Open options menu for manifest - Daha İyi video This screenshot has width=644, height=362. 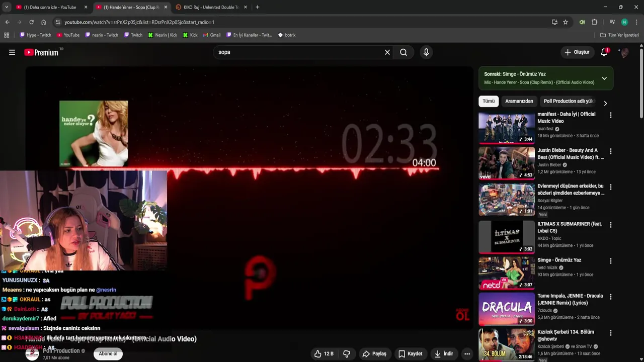(x=611, y=115)
